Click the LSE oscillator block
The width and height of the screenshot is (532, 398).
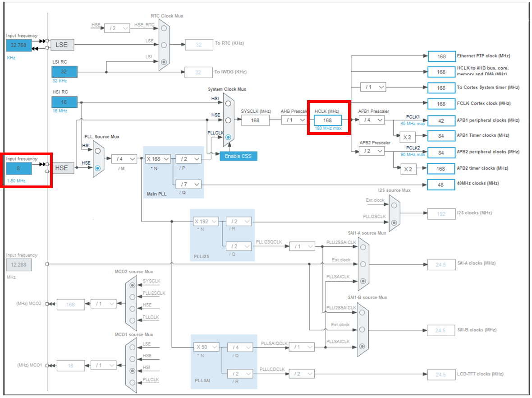pyautogui.click(x=62, y=45)
